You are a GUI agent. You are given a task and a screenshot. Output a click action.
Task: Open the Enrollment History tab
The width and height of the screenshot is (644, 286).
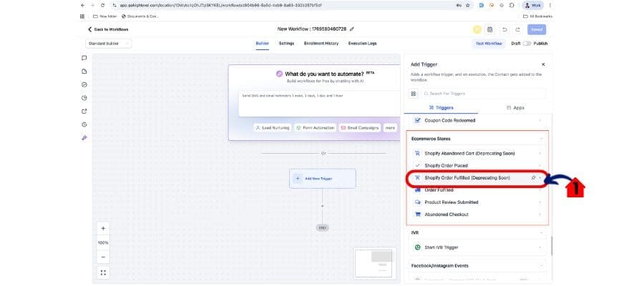(321, 44)
